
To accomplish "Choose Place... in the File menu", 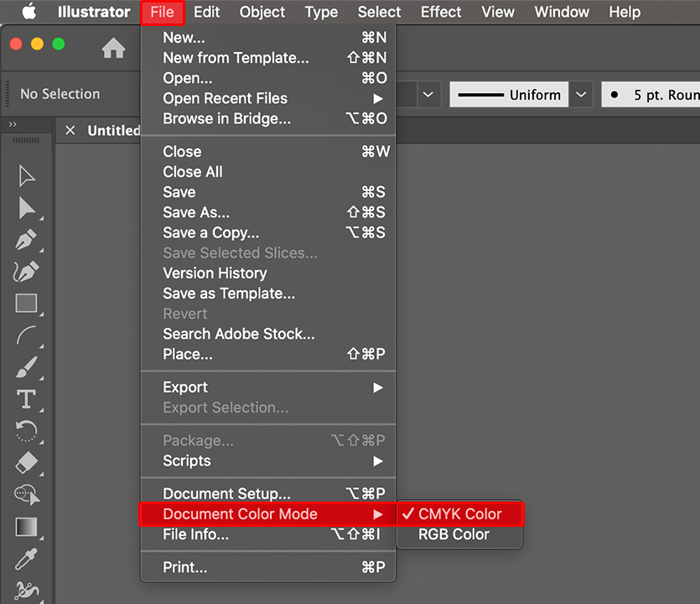I will click(x=268, y=354).
